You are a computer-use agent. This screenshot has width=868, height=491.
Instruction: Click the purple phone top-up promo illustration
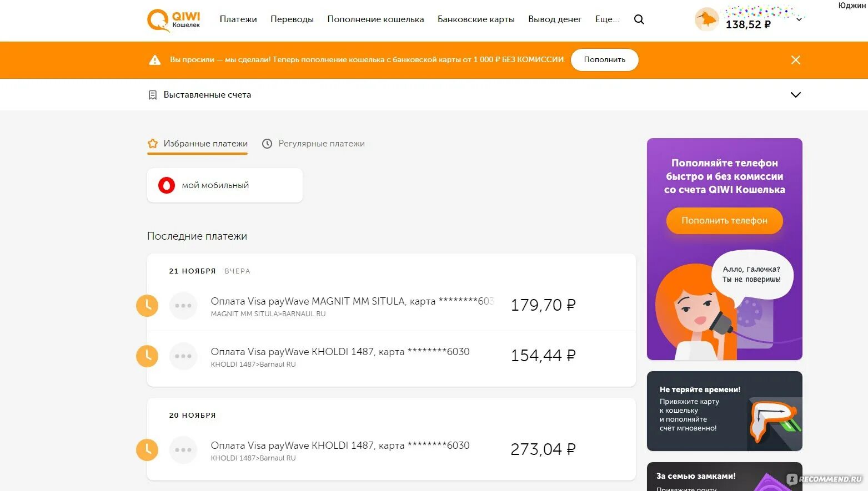[x=725, y=305]
